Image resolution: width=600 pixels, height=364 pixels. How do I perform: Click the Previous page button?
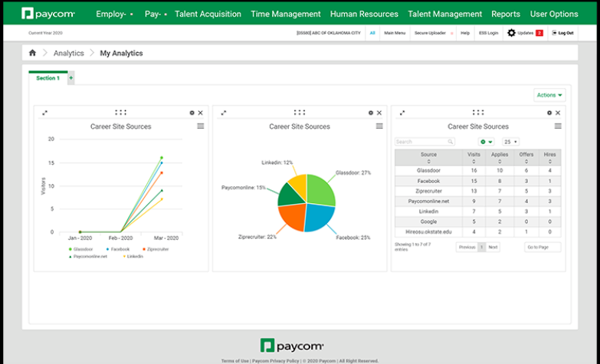(467, 248)
